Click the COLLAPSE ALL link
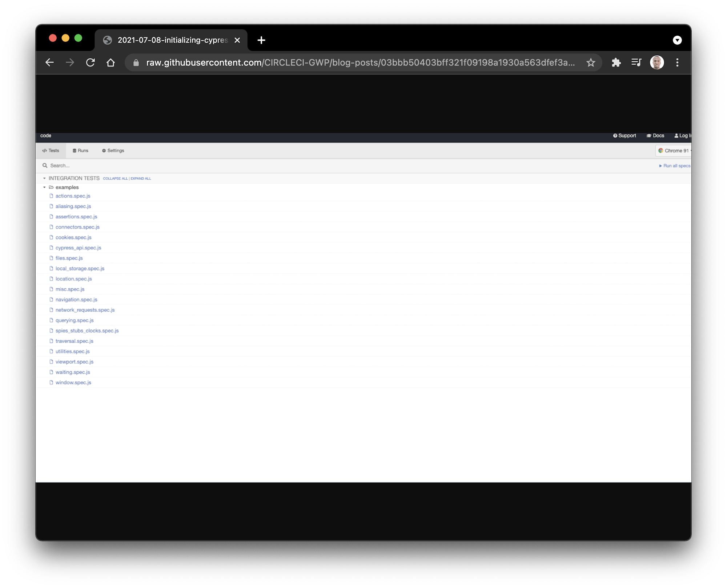Image resolution: width=727 pixels, height=588 pixels. 115,179
